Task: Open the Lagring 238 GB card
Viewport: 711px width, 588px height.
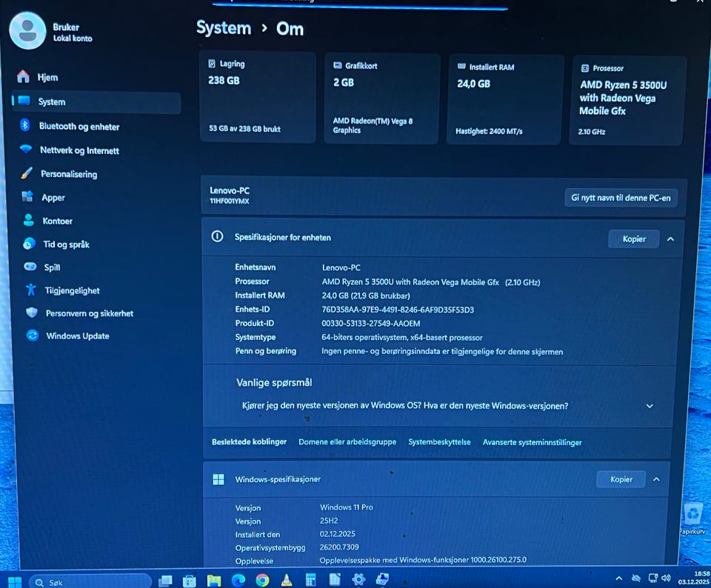Action: [x=257, y=97]
